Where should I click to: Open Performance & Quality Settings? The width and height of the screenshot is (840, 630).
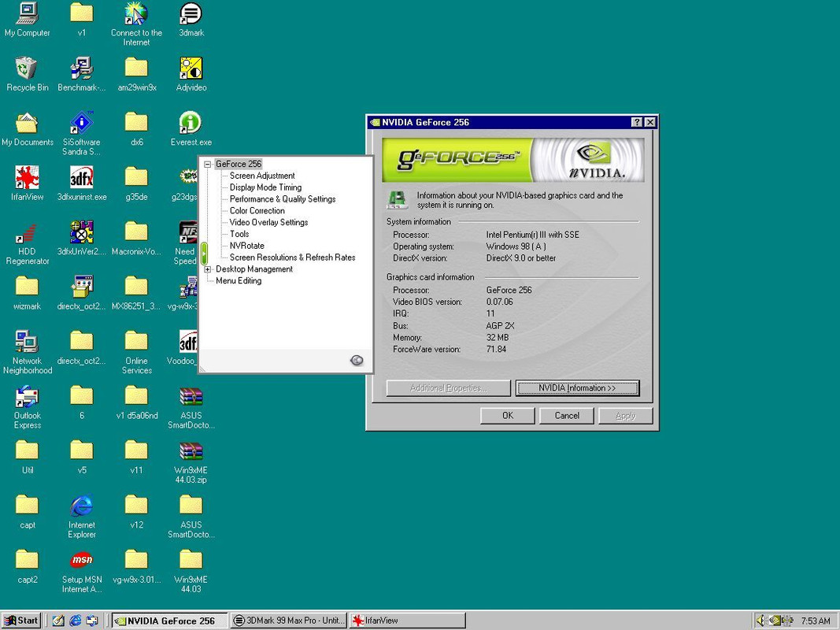tap(283, 199)
